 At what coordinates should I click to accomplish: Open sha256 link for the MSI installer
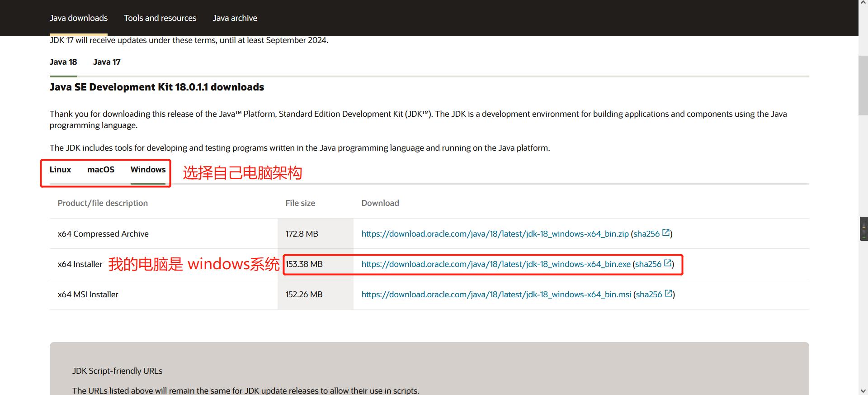649,295
